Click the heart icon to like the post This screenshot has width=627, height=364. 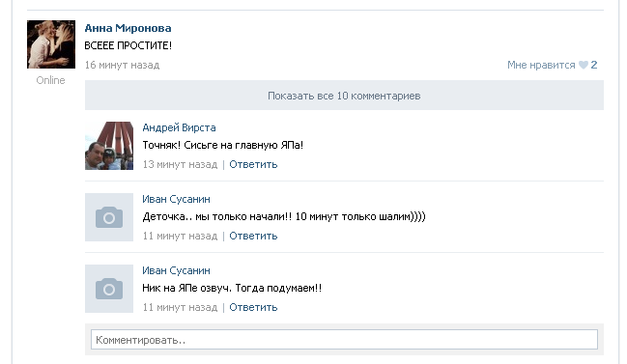click(x=584, y=65)
